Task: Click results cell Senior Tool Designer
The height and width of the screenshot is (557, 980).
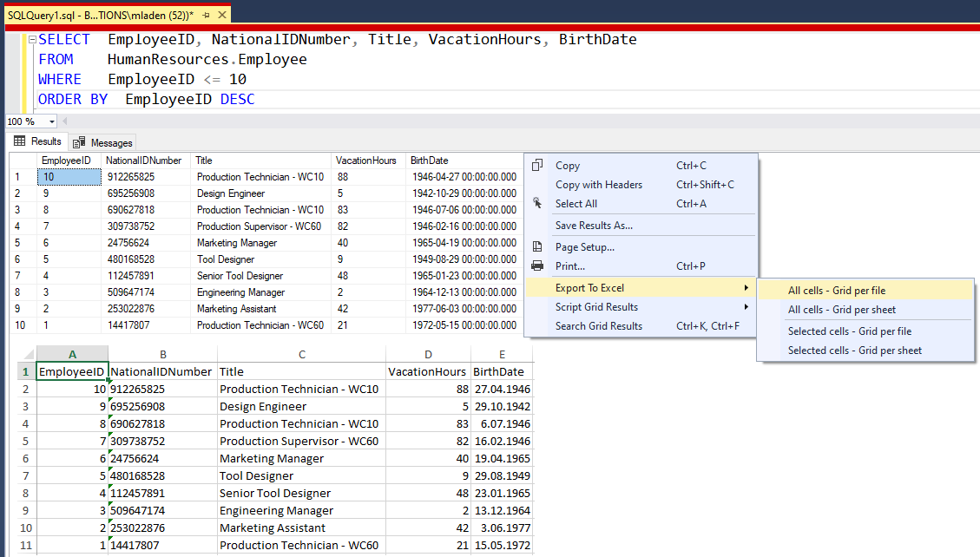Action: click(260, 276)
